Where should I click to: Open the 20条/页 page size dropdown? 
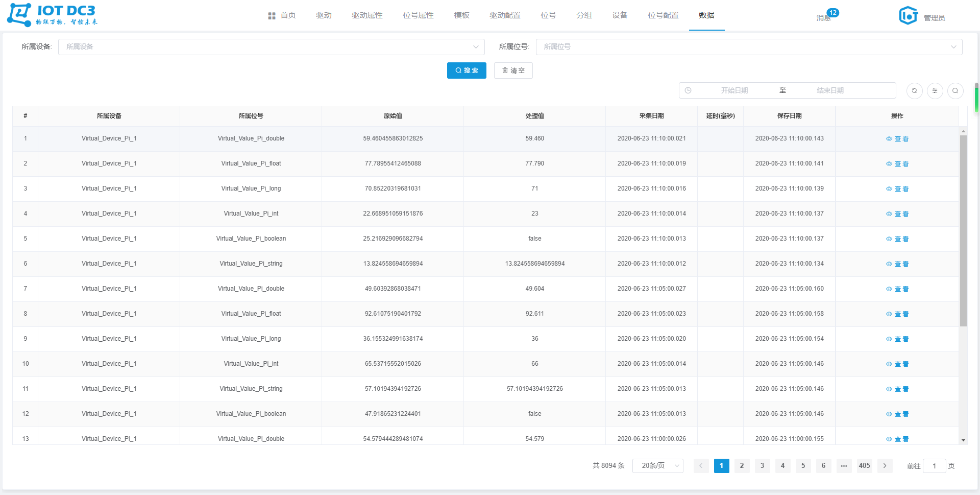pos(657,466)
